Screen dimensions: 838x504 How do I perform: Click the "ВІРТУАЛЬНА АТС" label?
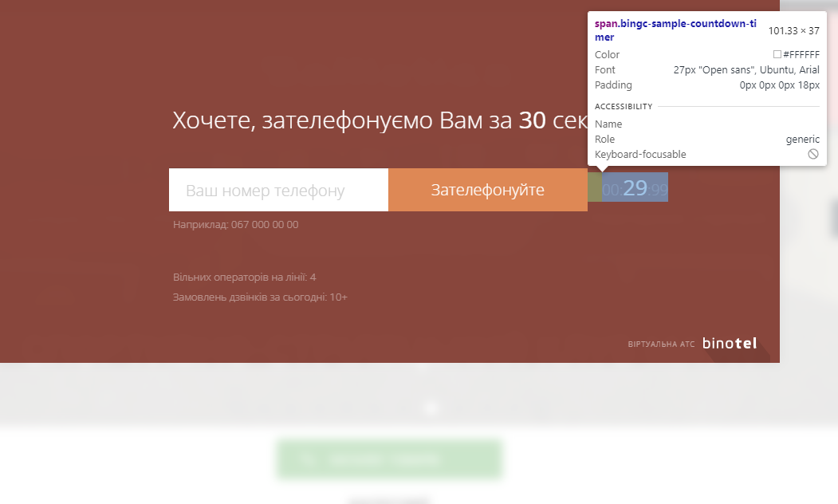coord(661,345)
